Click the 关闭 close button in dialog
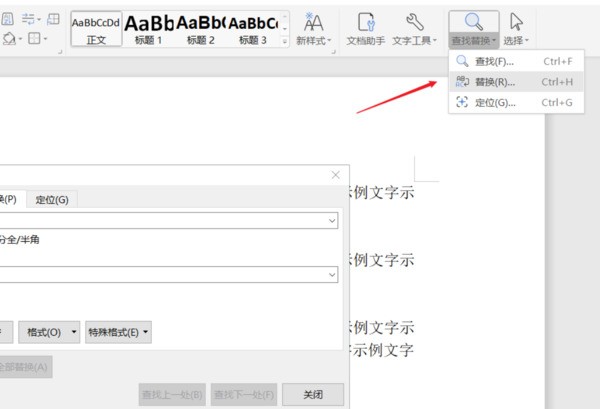 [313, 394]
